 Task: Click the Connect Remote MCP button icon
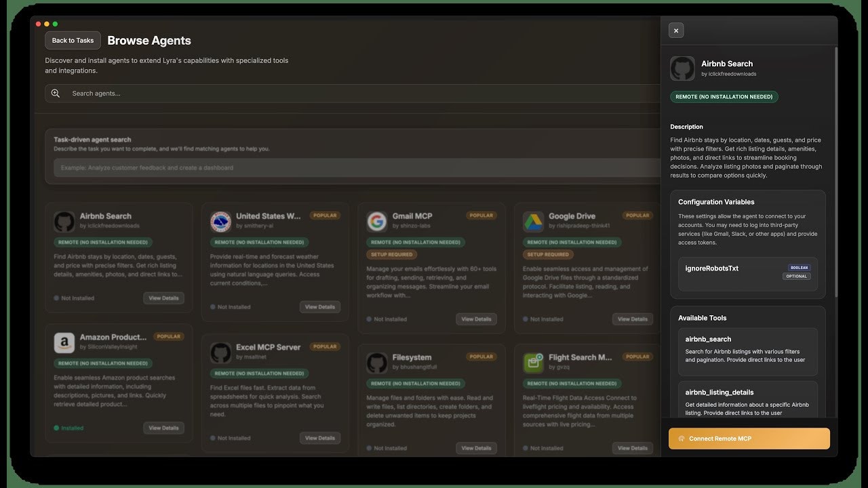tap(682, 439)
